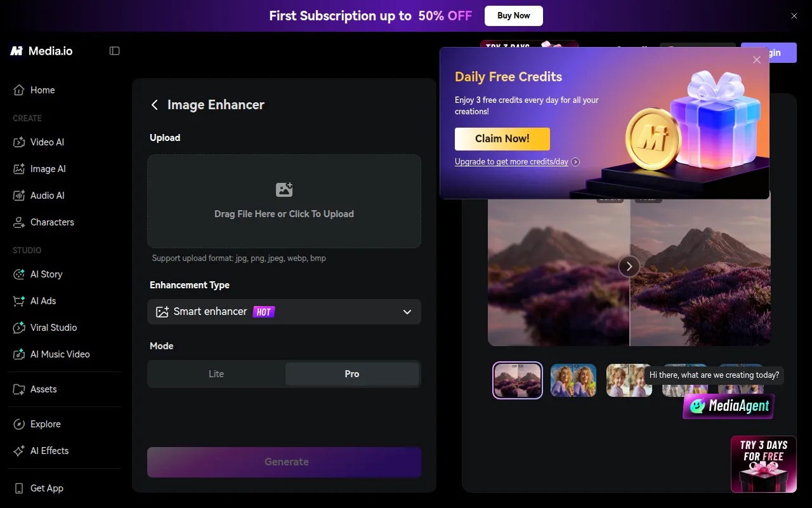
Task: Click the Assets folder icon
Action: coord(19,389)
